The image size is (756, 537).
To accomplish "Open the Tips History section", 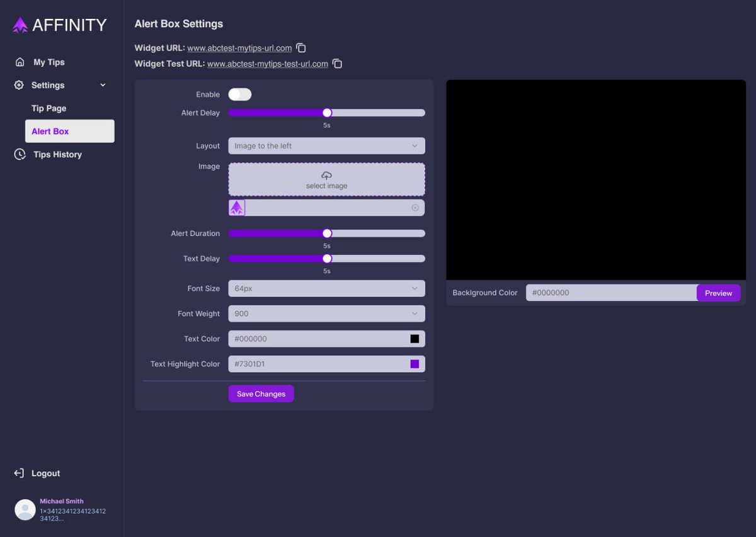I will [57, 154].
